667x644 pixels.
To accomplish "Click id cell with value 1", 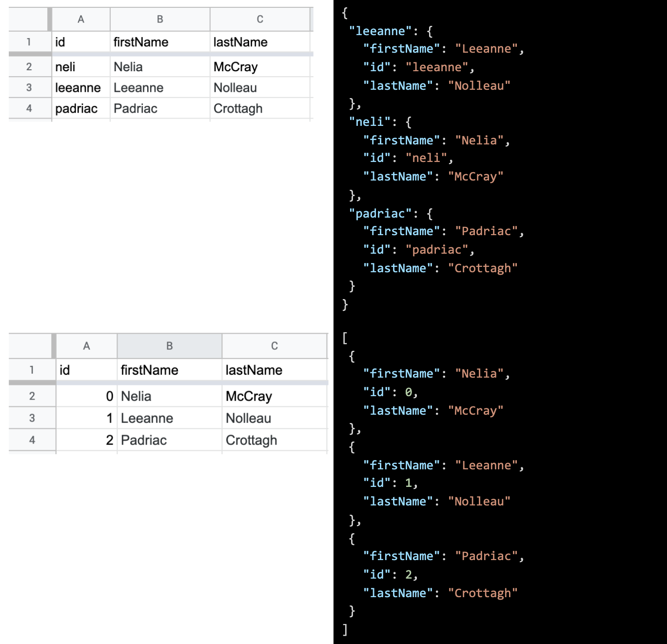I will click(86, 418).
